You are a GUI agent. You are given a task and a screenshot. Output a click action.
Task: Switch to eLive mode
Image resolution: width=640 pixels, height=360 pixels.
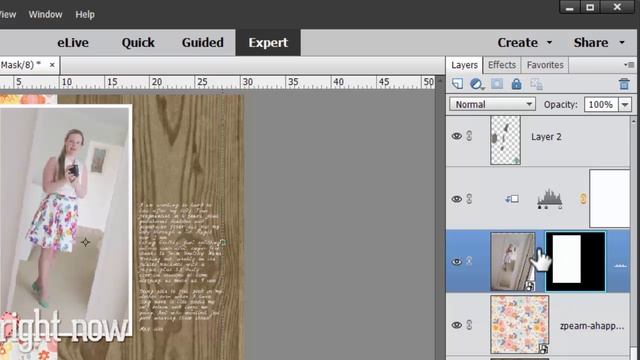pyautogui.click(x=73, y=42)
